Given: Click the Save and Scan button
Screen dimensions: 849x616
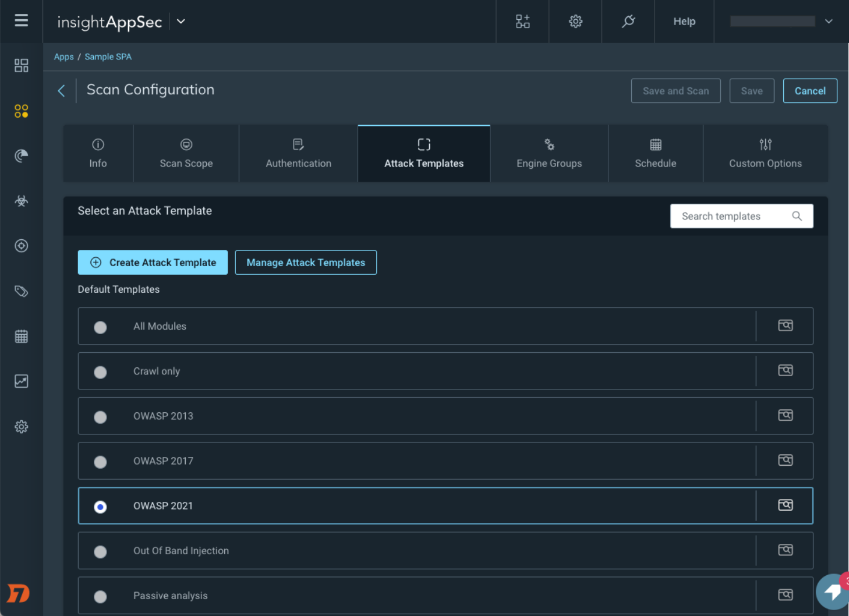Looking at the screenshot, I should coord(676,91).
